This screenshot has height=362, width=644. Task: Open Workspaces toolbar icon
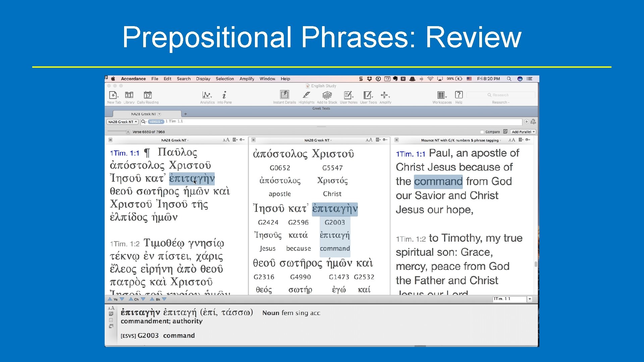441,95
